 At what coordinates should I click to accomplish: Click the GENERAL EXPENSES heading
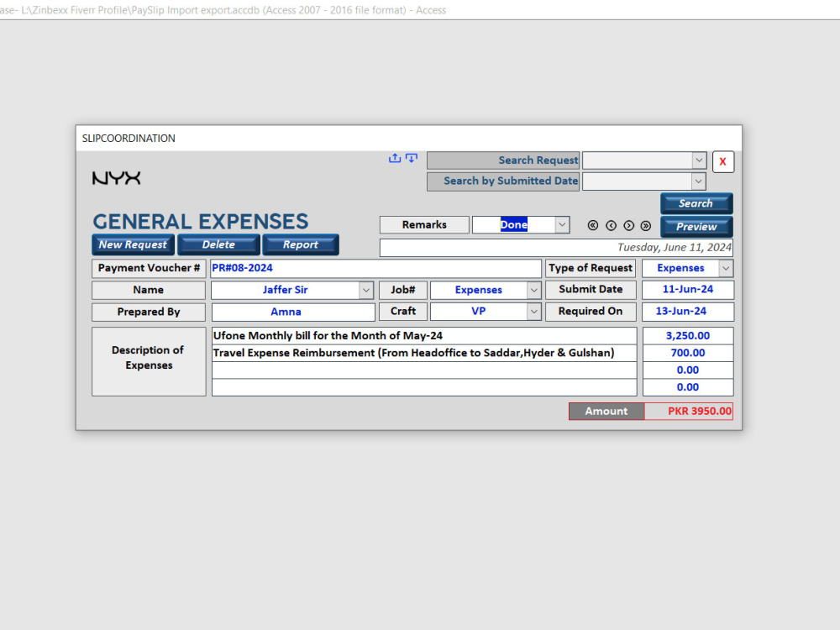(x=201, y=221)
